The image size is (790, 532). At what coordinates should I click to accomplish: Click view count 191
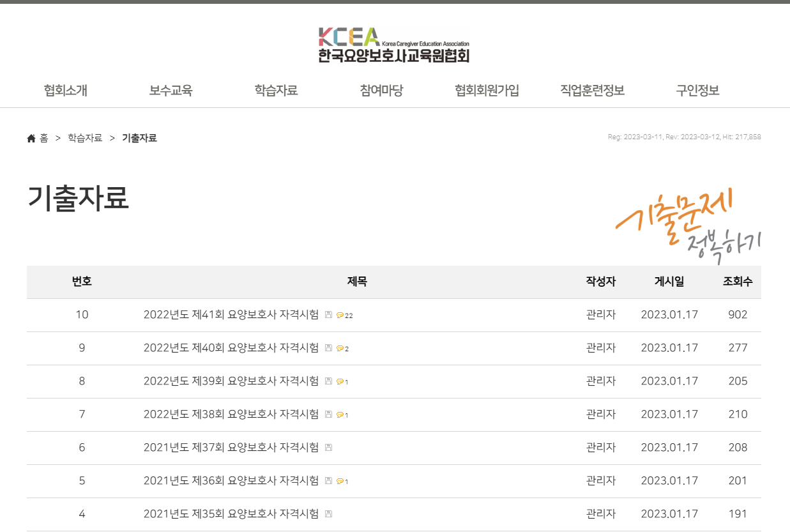coord(738,513)
